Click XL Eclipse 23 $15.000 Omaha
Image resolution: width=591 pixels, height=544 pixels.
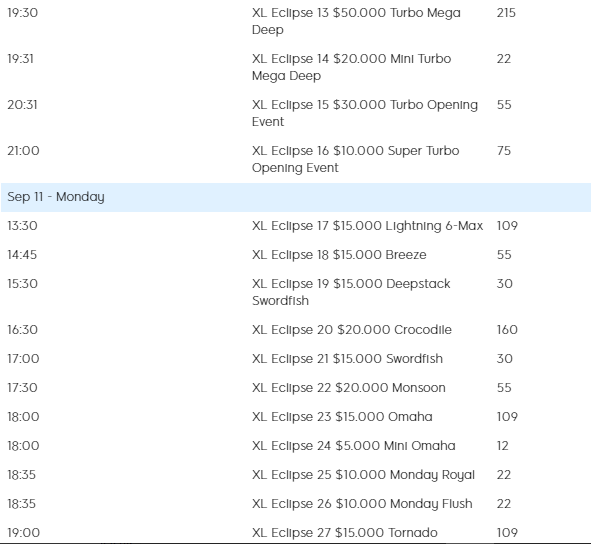342,417
